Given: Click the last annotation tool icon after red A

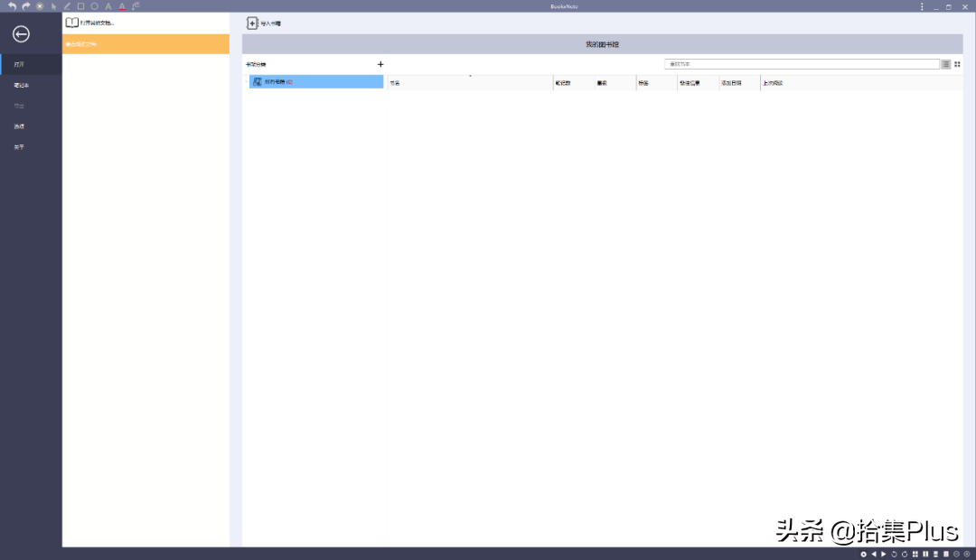Looking at the screenshot, I should coord(136,6).
